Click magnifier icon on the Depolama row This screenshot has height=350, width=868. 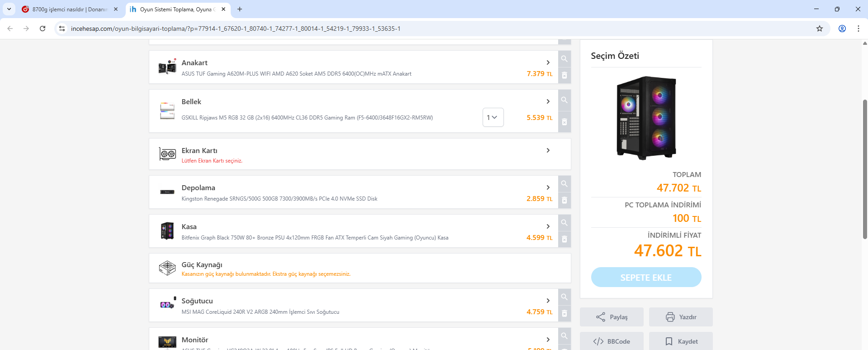(x=564, y=184)
